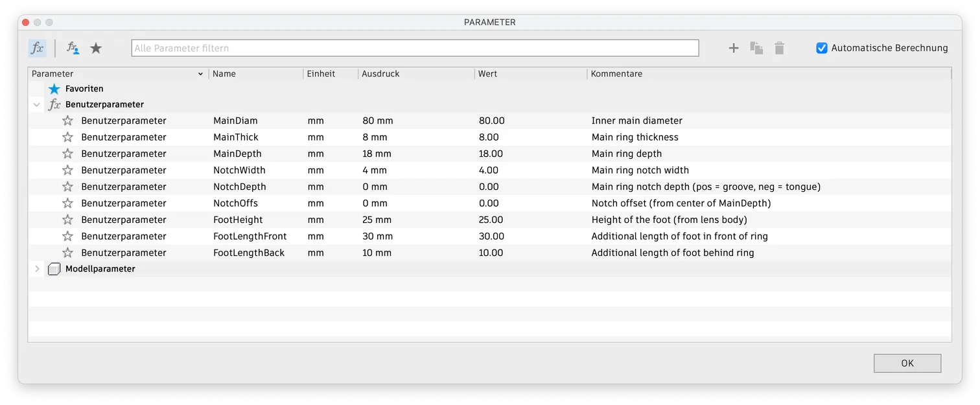Show favorites filter star icon
Screen dimensions: 980x405
coord(96,48)
